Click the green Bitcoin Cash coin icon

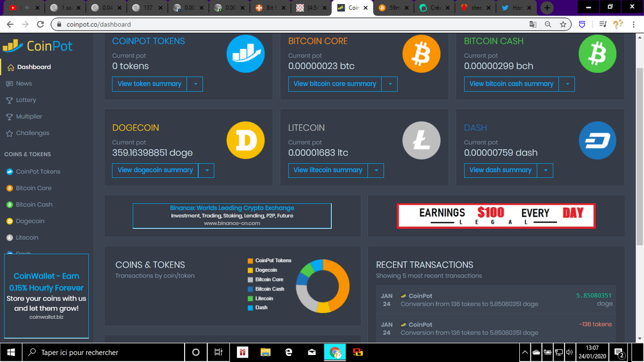(x=598, y=54)
